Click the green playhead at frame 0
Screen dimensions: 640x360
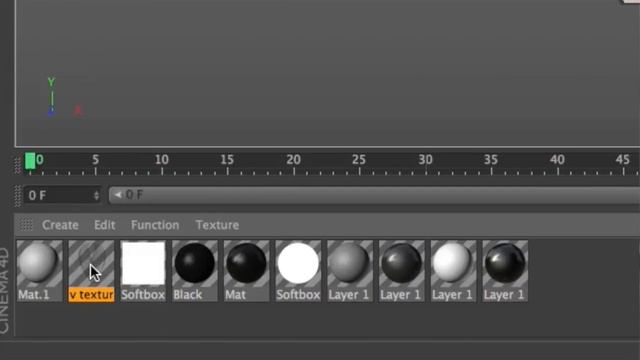30,161
